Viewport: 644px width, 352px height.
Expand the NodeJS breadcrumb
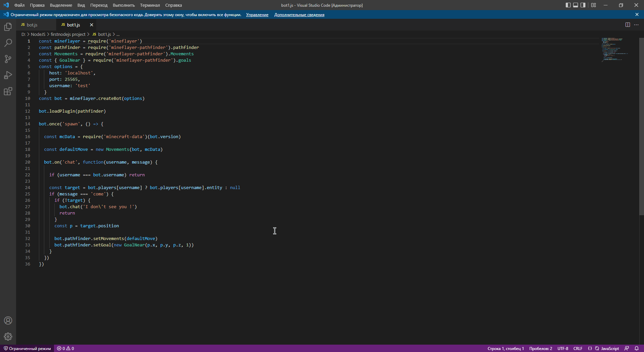click(x=38, y=34)
